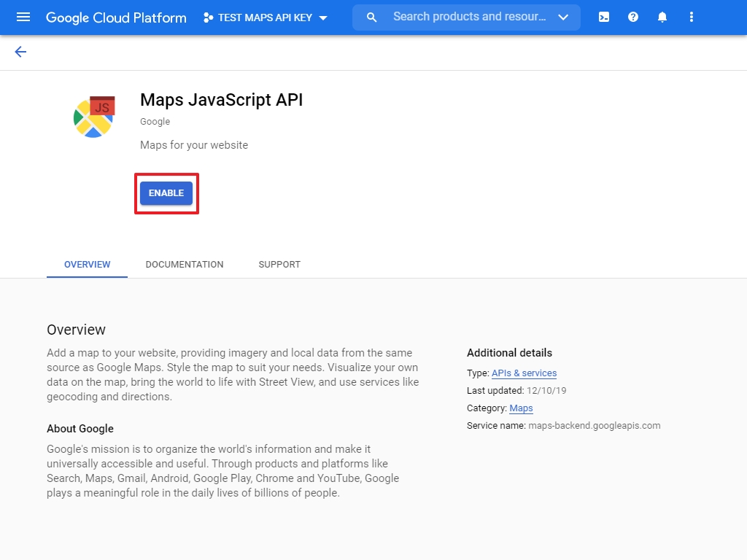747x560 pixels.
Task: Click the Last updated date 12/10/19
Action: (x=546, y=391)
